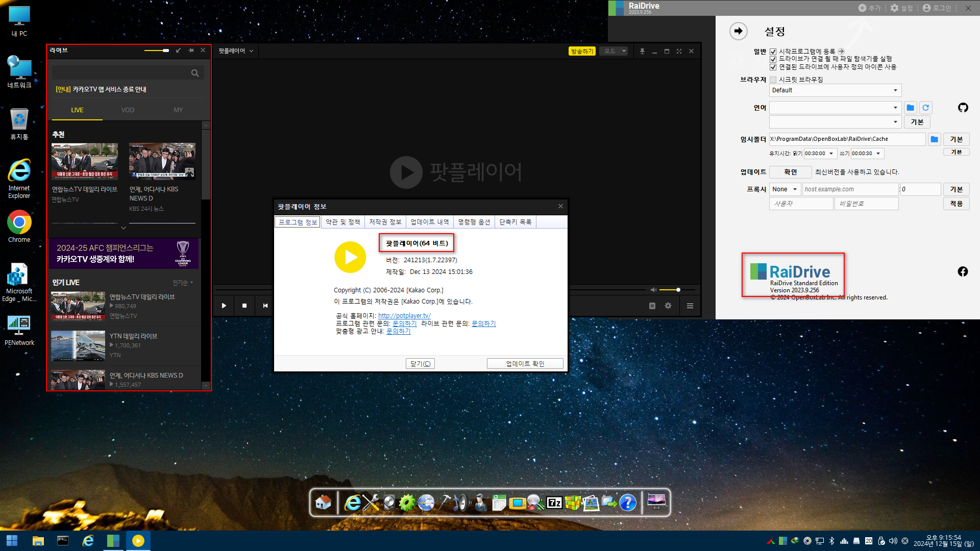The width and height of the screenshot is (980, 551).
Task: Click the proxy host.example.com input field
Action: [x=850, y=189]
